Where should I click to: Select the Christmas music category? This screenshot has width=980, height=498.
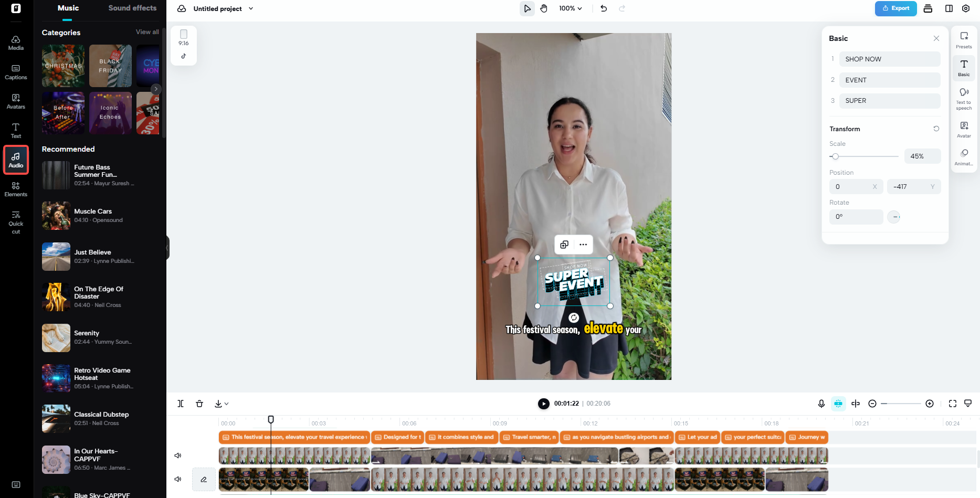(x=63, y=66)
